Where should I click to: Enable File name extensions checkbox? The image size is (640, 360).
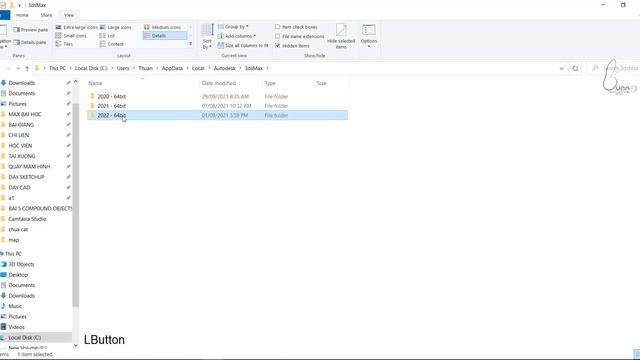click(278, 36)
